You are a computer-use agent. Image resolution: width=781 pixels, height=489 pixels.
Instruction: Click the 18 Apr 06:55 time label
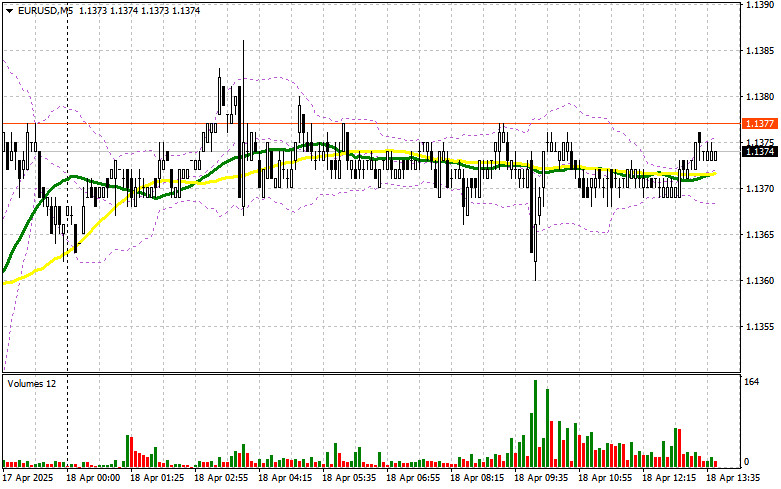(413, 478)
